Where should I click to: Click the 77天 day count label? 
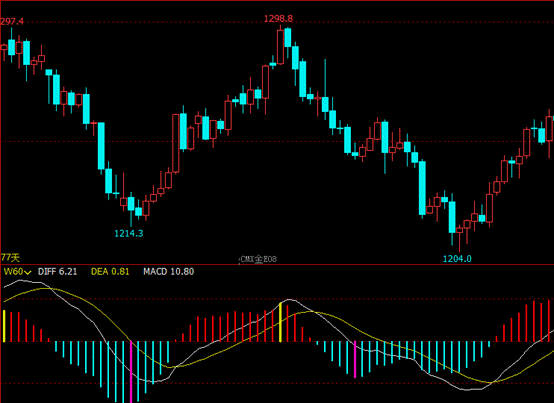[10, 257]
